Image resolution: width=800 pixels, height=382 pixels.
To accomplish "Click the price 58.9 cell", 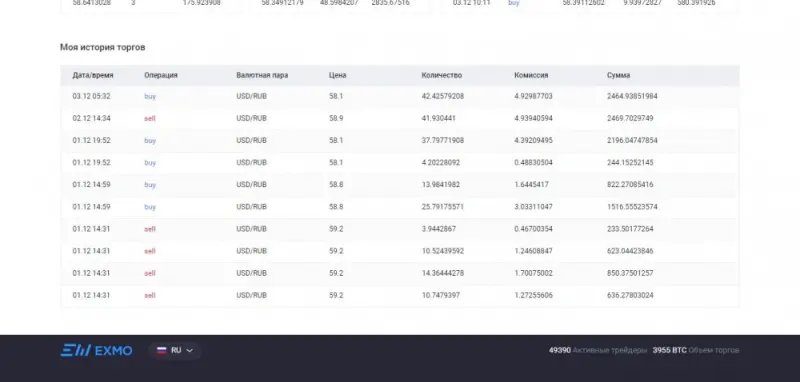I will (x=336, y=118).
